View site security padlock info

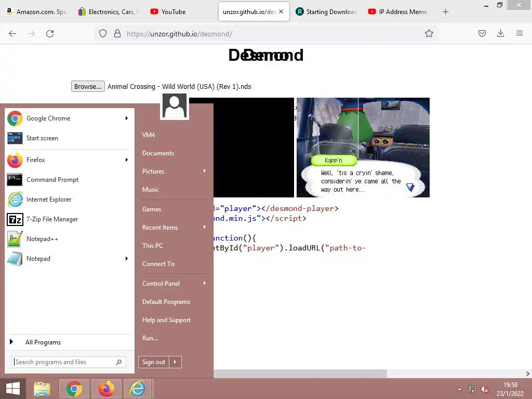pyautogui.click(x=117, y=34)
